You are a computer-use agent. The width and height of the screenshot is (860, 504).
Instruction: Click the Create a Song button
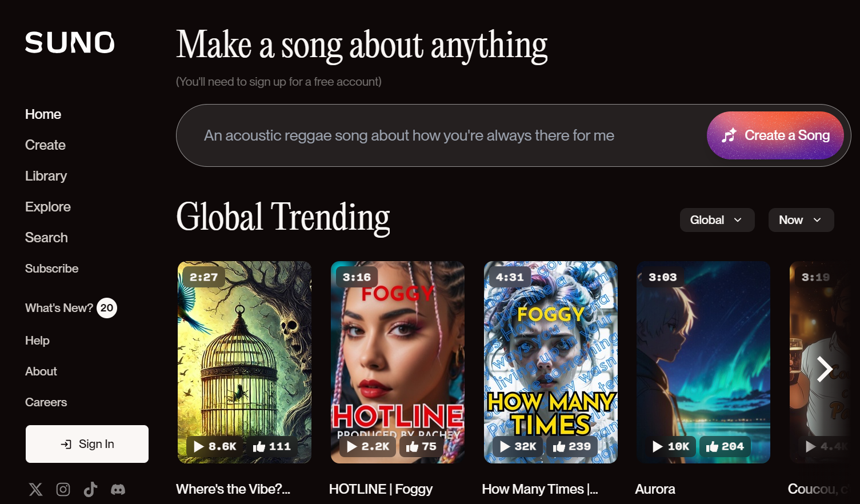[775, 135]
